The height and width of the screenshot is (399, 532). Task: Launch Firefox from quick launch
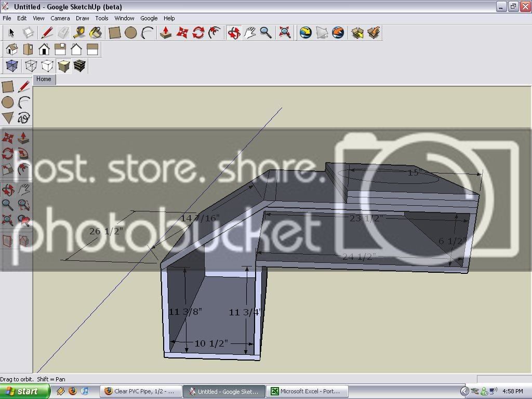point(73,391)
